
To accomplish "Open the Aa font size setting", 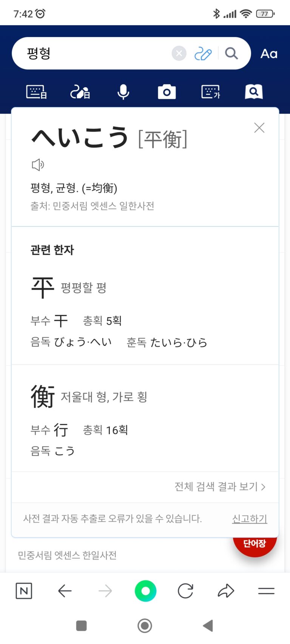I will 269,54.
